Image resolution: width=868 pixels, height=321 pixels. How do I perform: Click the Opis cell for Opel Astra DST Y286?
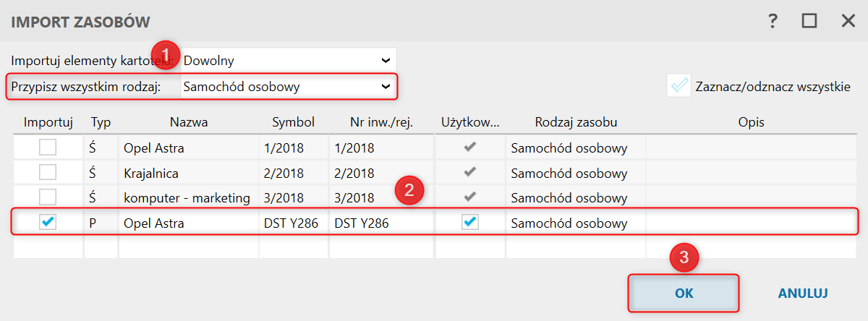[x=751, y=223]
